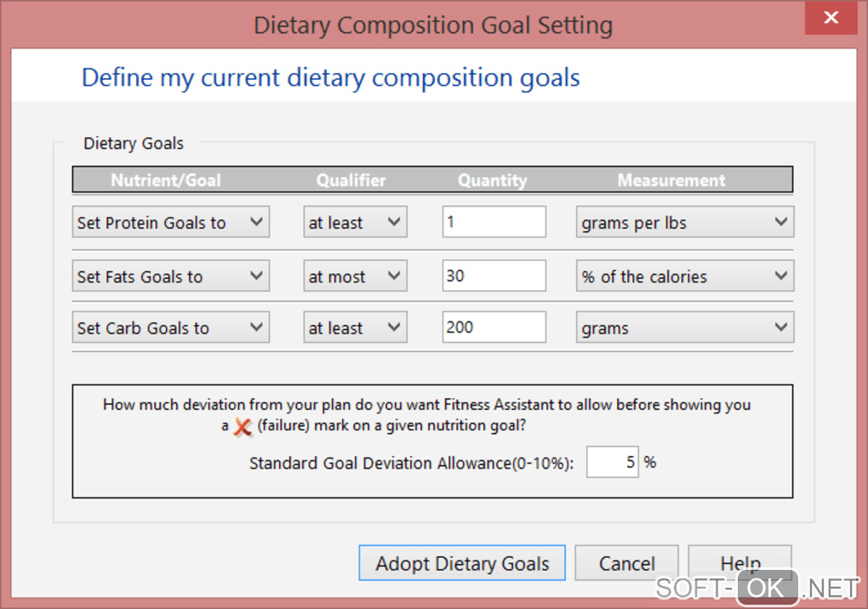Click the Nutrient/Goal column header
The image size is (868, 609).
click(x=166, y=180)
